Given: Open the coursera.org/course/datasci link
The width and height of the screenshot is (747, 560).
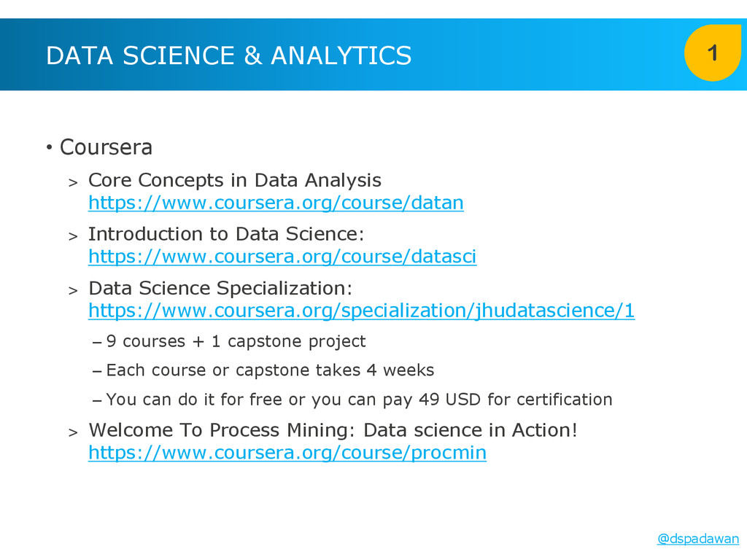Looking at the screenshot, I should click(282, 257).
